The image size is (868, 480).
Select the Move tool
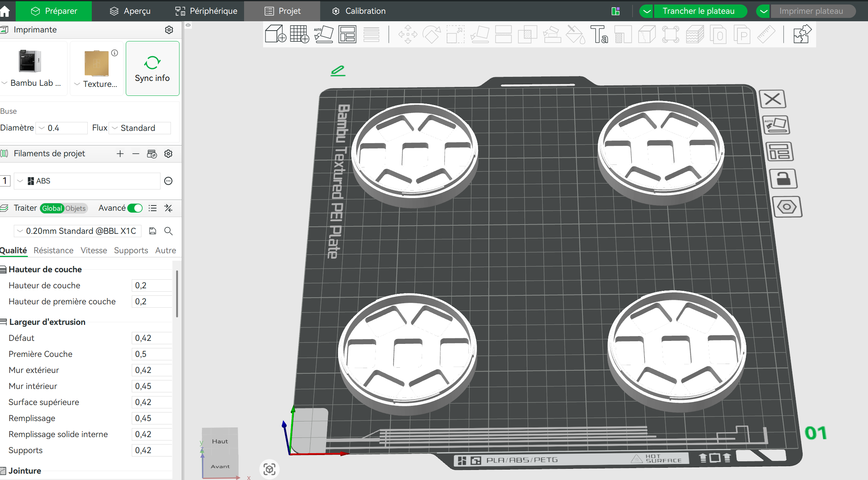[408, 34]
